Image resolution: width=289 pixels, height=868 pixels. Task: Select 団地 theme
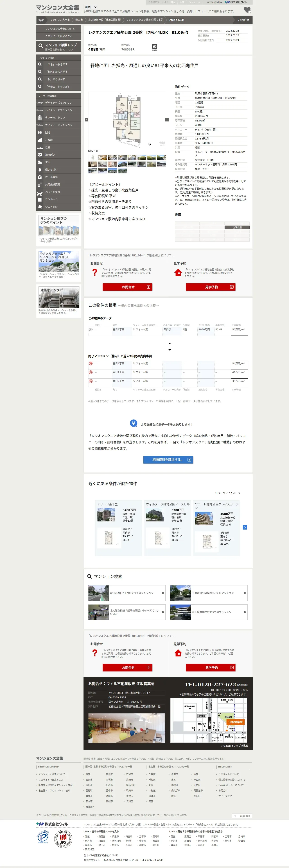pyautogui.click(x=59, y=132)
